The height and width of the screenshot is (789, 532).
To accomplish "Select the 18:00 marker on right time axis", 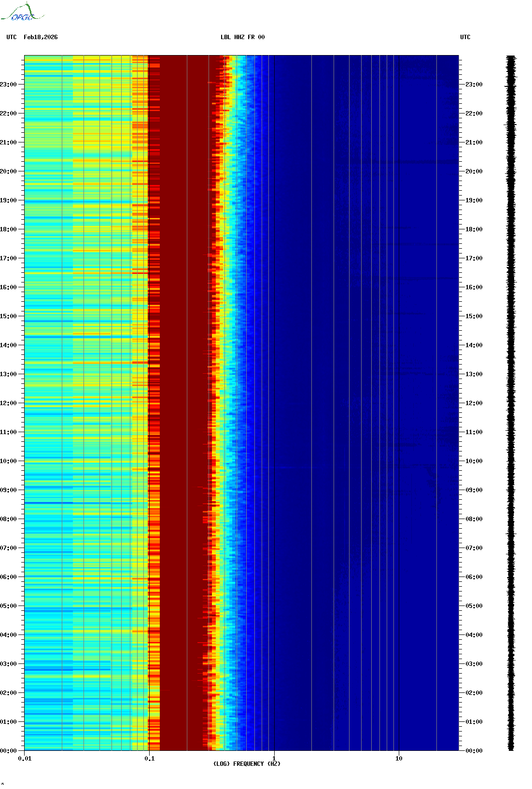I will (x=474, y=229).
